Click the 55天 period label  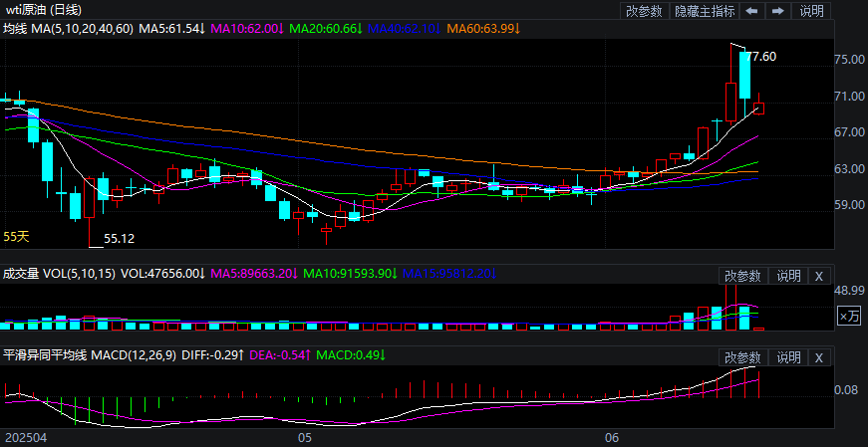[x=17, y=237]
